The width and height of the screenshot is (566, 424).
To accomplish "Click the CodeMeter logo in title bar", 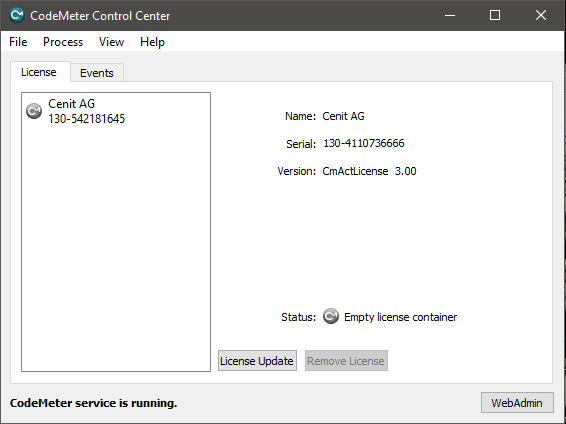I will (x=17, y=16).
